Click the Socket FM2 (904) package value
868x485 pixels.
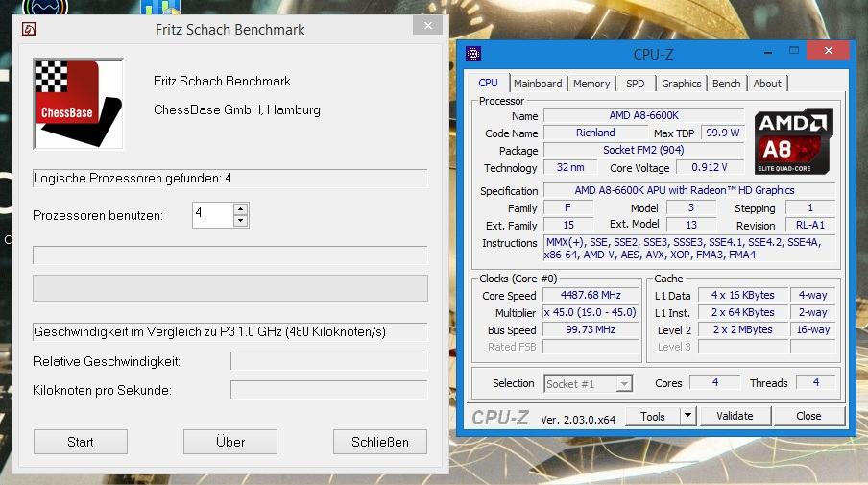pos(644,150)
